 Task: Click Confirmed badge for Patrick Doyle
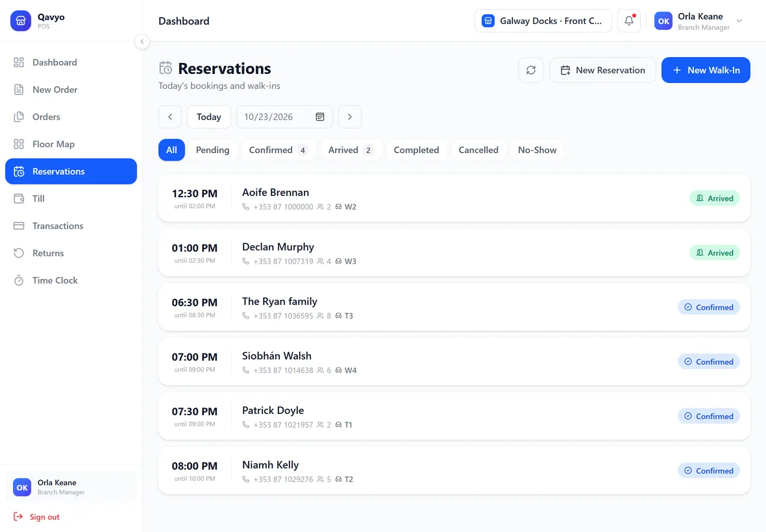pos(708,417)
